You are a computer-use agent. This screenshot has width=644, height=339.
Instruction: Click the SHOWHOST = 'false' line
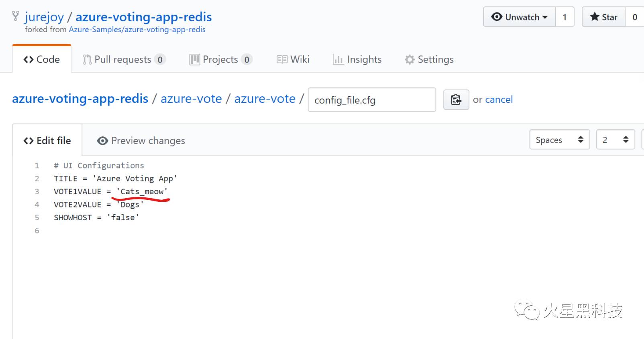(96, 217)
